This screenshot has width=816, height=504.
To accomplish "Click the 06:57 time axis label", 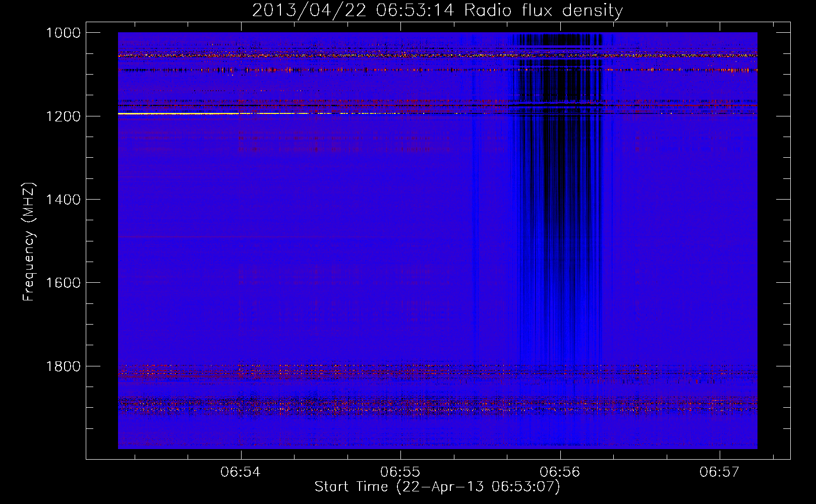I will point(720,472).
